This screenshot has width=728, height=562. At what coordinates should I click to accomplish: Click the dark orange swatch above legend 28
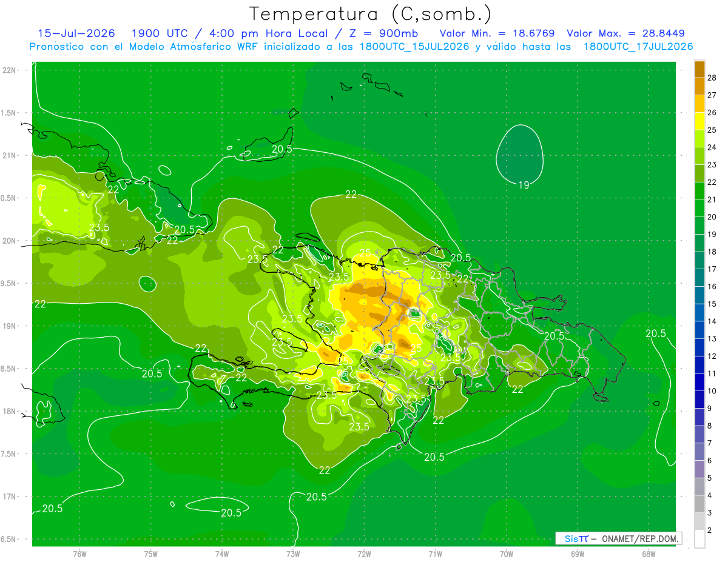point(699,69)
